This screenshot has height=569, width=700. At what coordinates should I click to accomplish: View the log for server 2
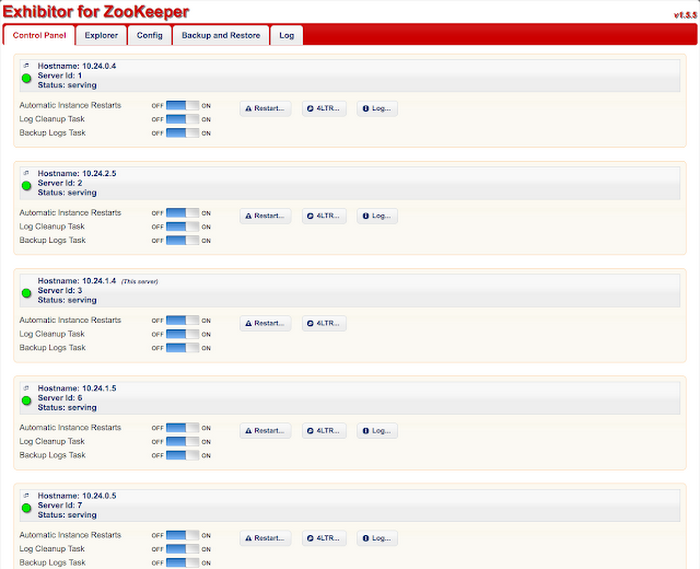pos(377,216)
